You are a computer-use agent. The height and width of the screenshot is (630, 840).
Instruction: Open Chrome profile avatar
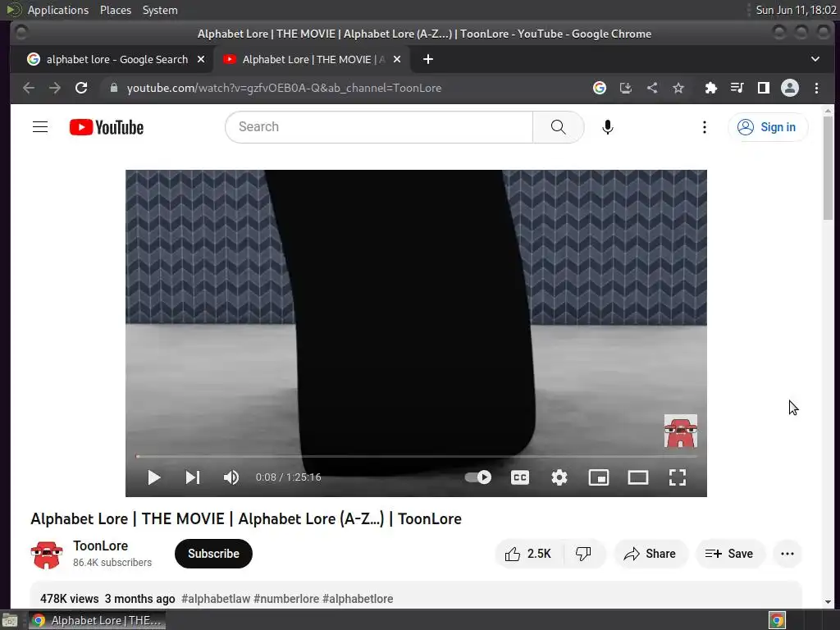point(790,88)
